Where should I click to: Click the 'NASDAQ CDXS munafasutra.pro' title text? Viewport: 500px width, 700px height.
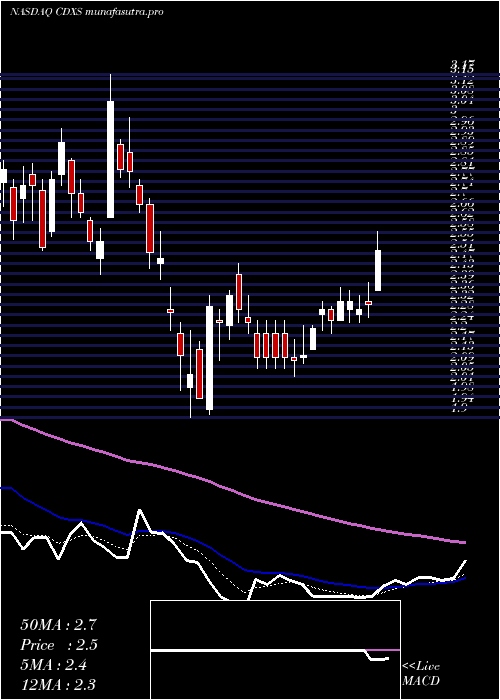pos(86,12)
